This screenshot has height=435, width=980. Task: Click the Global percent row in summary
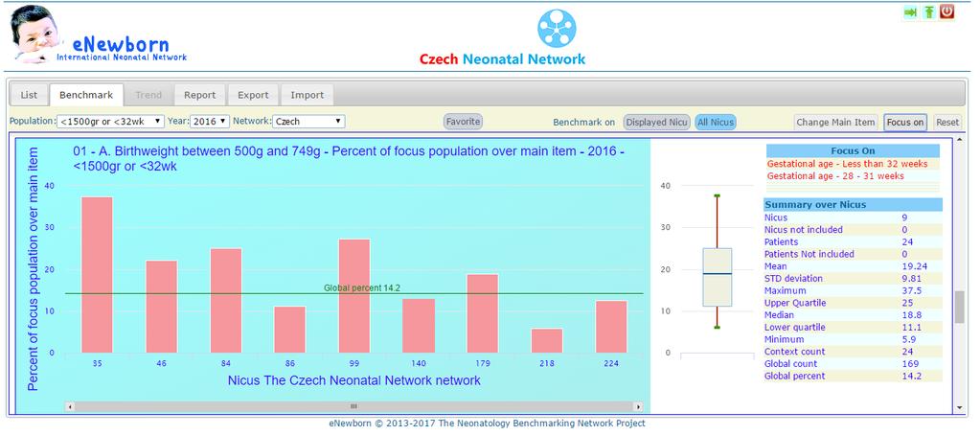click(x=853, y=377)
